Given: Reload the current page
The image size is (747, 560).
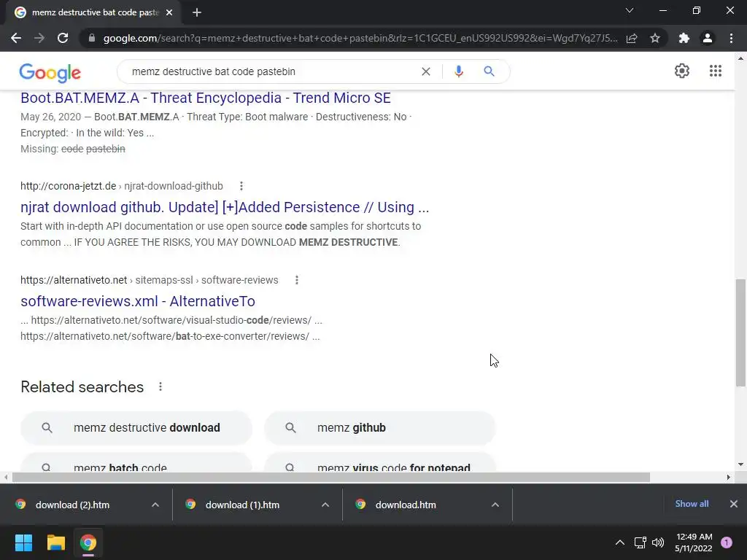Looking at the screenshot, I should click(x=63, y=38).
